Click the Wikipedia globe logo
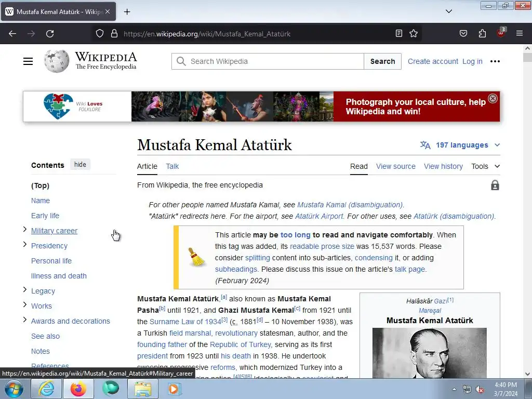Image resolution: width=532 pixels, height=399 pixels. tap(56, 61)
